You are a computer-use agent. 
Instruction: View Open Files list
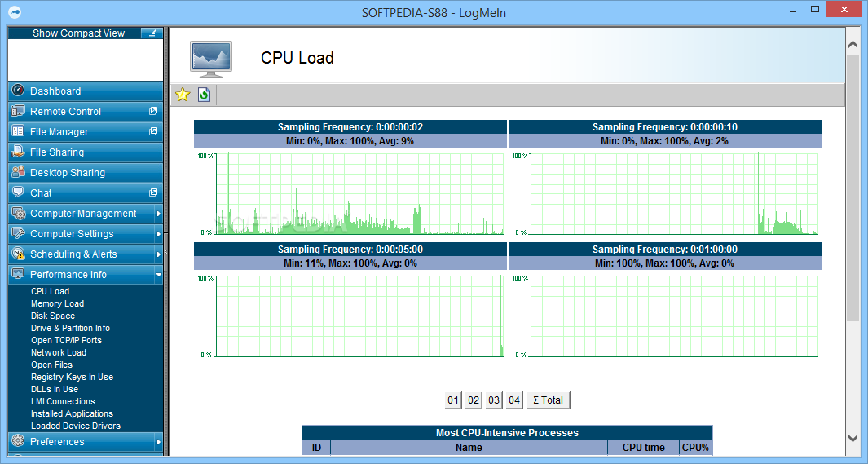click(x=51, y=365)
